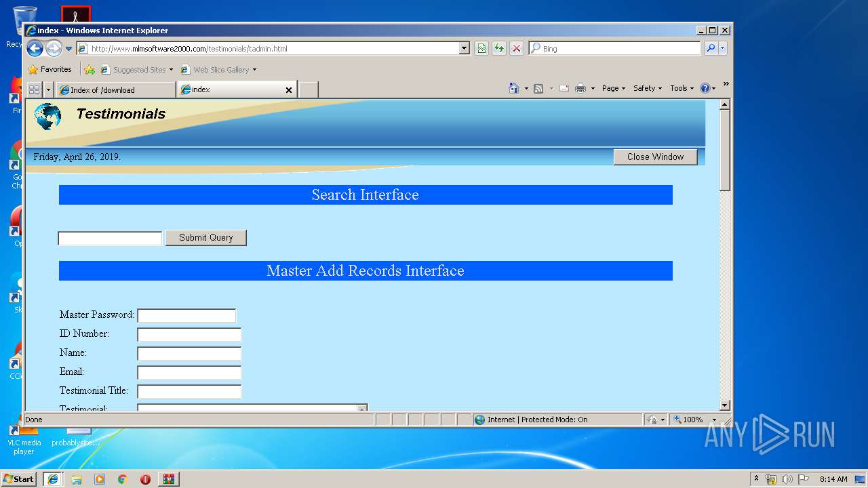Click the Submit Query button
The image size is (868, 488).
click(206, 237)
